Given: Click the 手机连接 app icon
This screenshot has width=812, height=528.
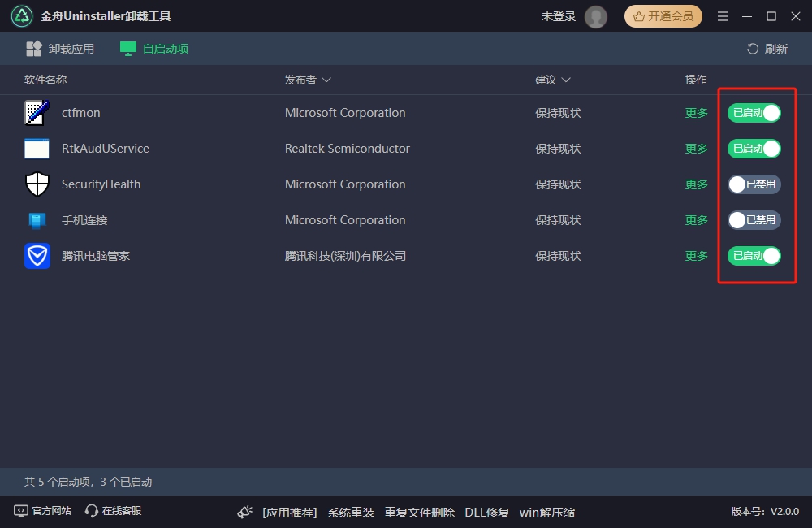Looking at the screenshot, I should (x=37, y=220).
